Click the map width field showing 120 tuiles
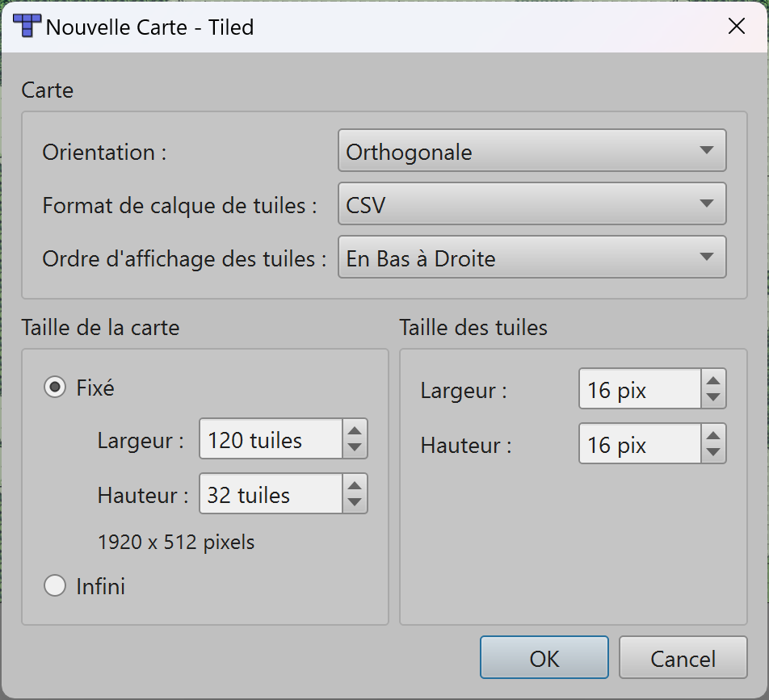 [271, 440]
